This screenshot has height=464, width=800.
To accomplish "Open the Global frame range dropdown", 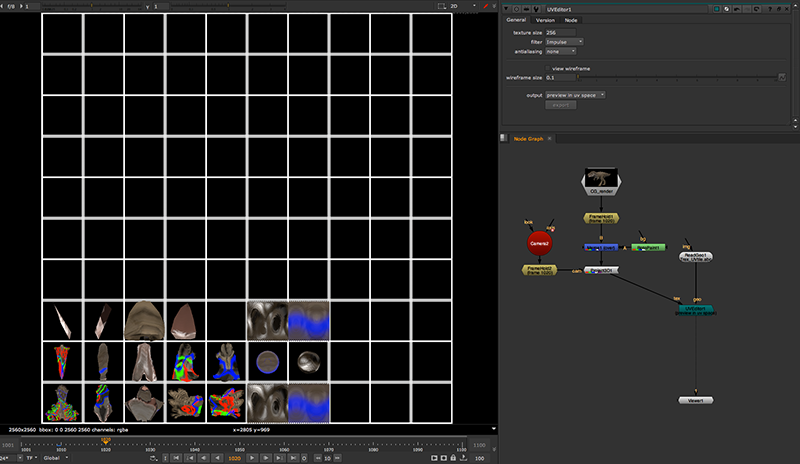I will point(56,458).
